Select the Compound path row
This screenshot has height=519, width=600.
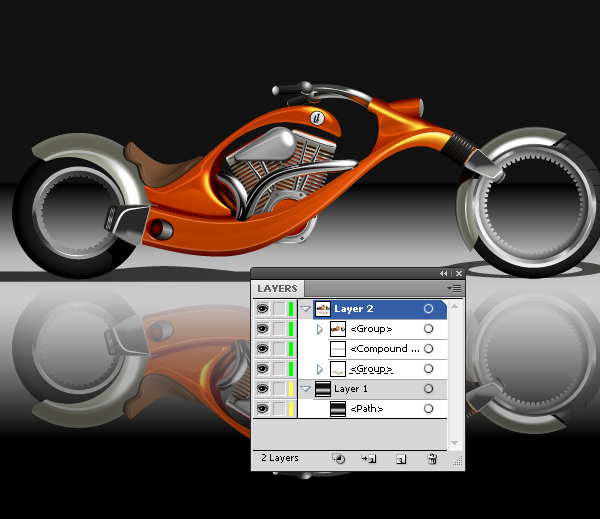point(380,349)
